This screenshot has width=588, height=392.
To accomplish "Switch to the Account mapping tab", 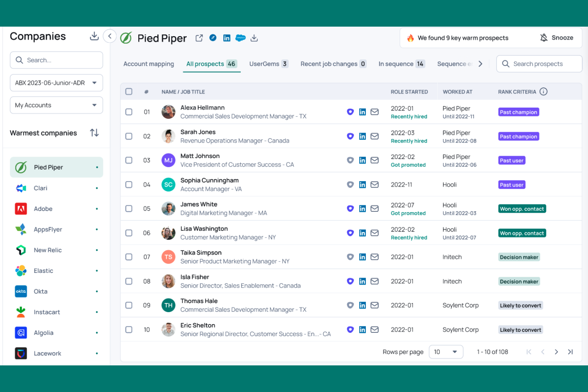I will click(149, 64).
